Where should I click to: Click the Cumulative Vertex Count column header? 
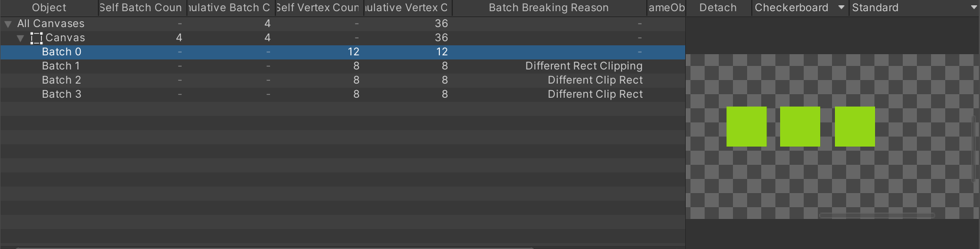tap(407, 8)
